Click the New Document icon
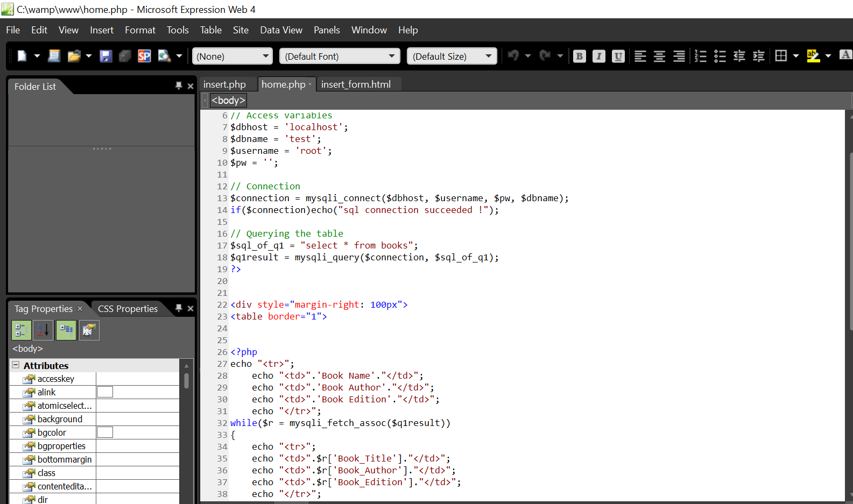This screenshot has width=853, height=504. (x=22, y=56)
